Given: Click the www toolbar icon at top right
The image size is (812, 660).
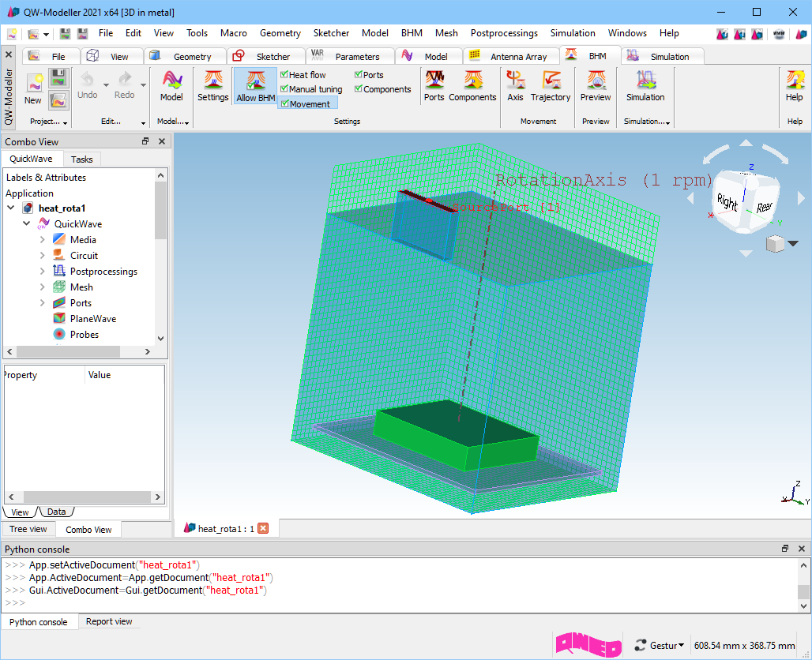Looking at the screenshot, I should (x=778, y=34).
